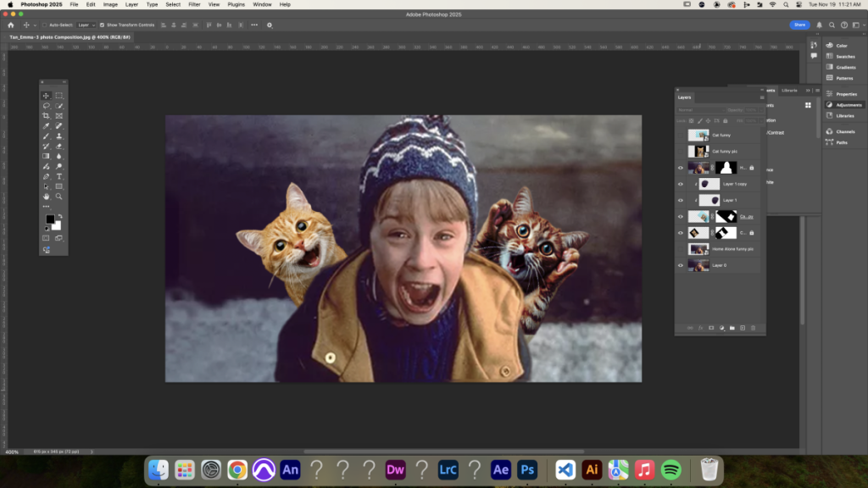
Task: Switch to the Libraries panel tab
Action: pyautogui.click(x=790, y=90)
